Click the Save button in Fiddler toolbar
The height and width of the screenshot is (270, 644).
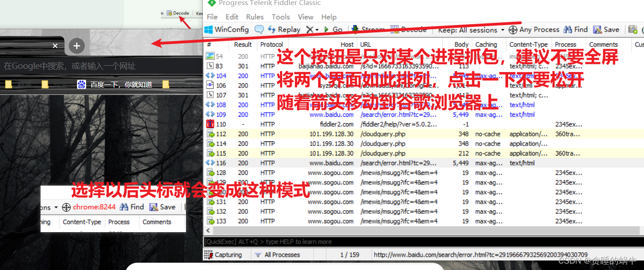tap(606, 30)
